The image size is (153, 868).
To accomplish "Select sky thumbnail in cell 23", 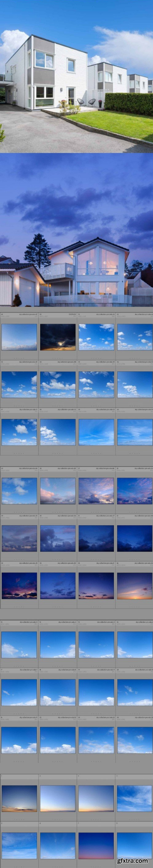I will click(96, 740).
